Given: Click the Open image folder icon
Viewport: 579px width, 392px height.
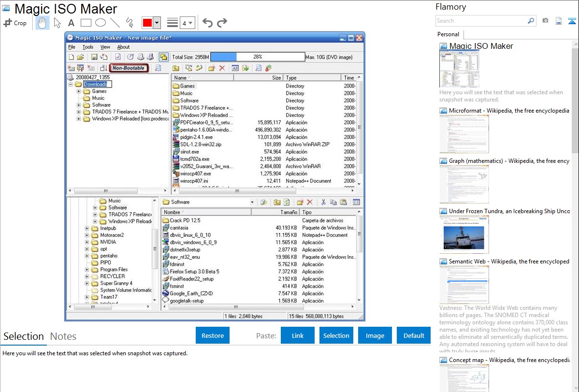Looking at the screenshot, I should (81, 57).
